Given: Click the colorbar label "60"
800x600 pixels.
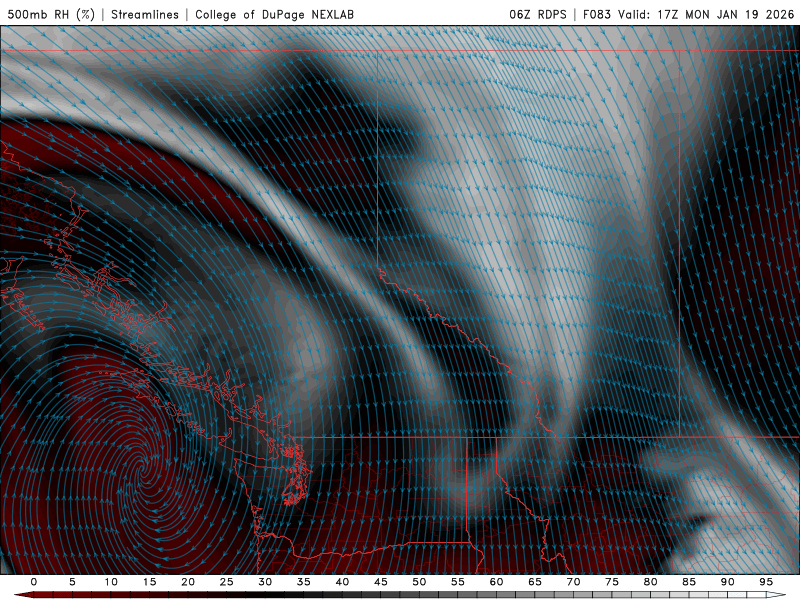Looking at the screenshot, I should (x=496, y=582).
